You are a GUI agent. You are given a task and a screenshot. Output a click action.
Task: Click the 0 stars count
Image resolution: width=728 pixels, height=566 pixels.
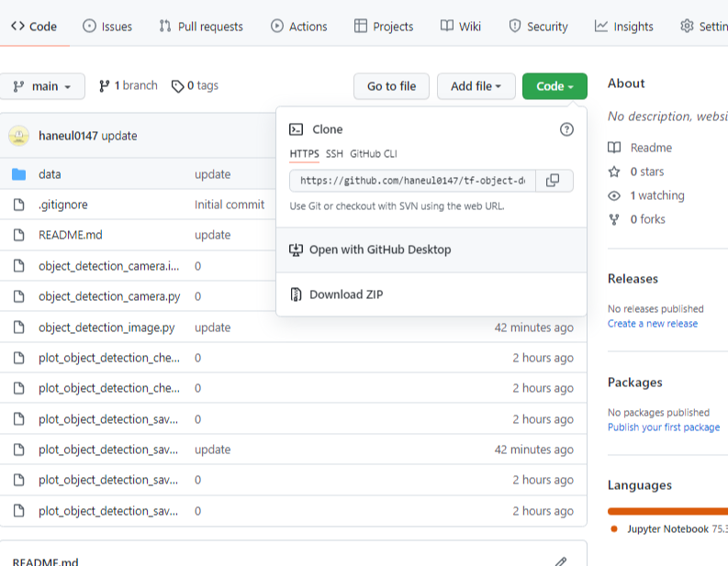pos(646,172)
